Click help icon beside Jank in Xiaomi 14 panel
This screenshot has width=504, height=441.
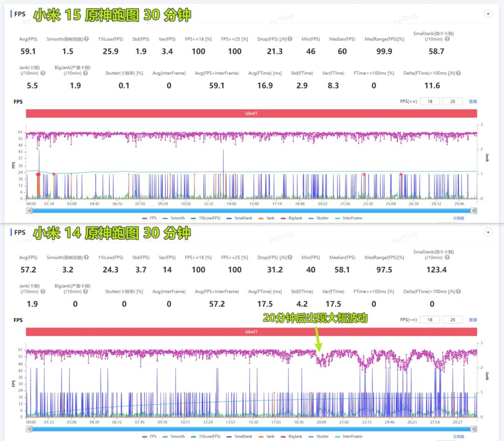pos(43,292)
